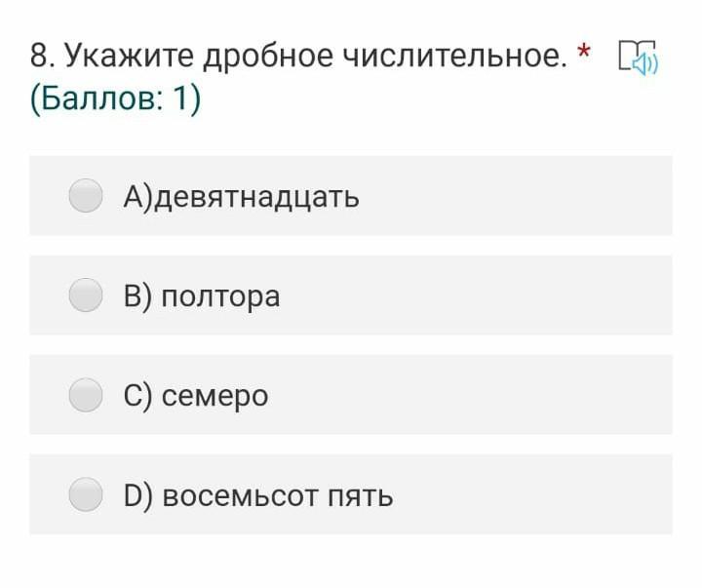Open Immersive Reader for question 8
The image size is (702, 588).
(638, 57)
